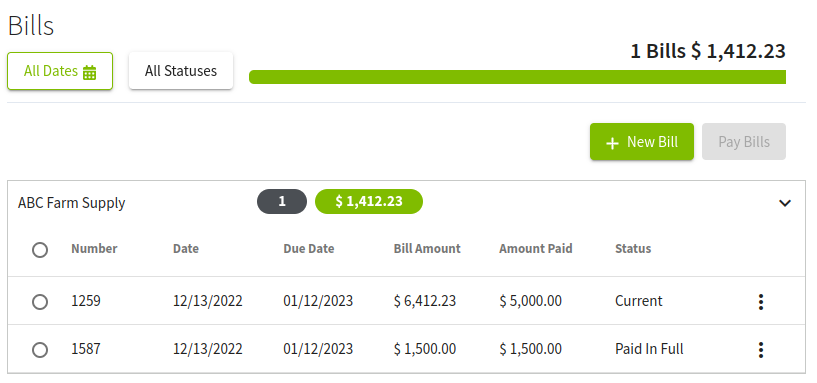Open the three-dot menu for bill 1587
Image resolution: width=817 pixels, height=383 pixels.
click(x=761, y=350)
